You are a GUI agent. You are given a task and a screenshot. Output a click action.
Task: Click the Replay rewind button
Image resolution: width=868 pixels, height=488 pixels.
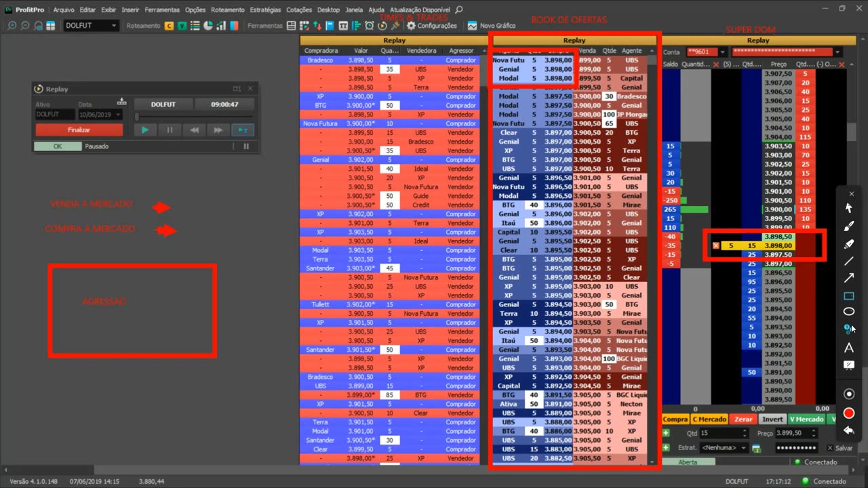tap(195, 129)
